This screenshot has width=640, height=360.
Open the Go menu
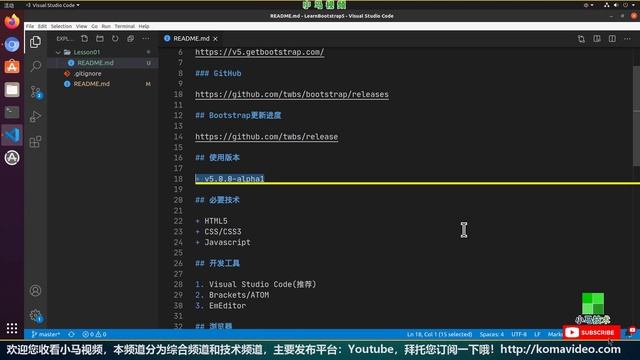click(x=94, y=26)
